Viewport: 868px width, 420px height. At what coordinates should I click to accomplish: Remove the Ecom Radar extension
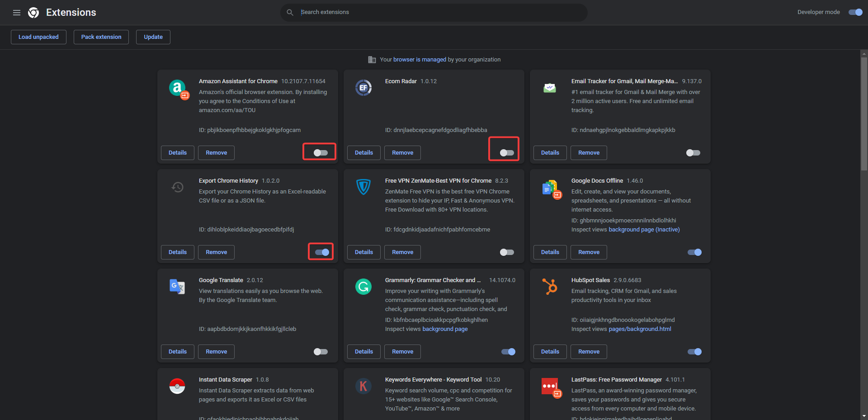tap(402, 153)
